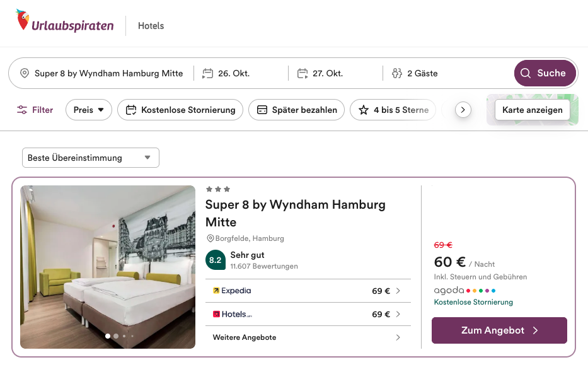The image size is (588, 367).
Task: Toggle the Kostenlose Stornierung filter
Action: [x=180, y=110]
